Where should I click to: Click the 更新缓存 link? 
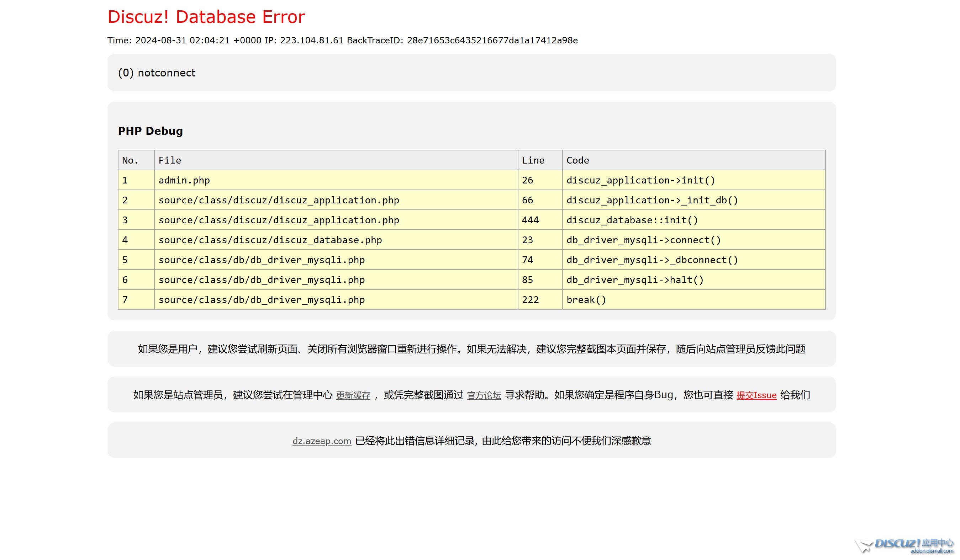pyautogui.click(x=353, y=395)
